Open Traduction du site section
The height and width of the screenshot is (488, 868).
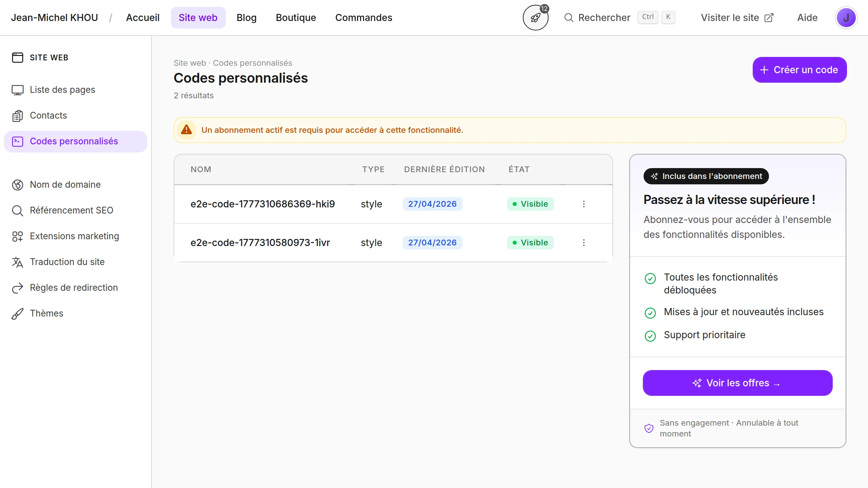pyautogui.click(x=67, y=262)
